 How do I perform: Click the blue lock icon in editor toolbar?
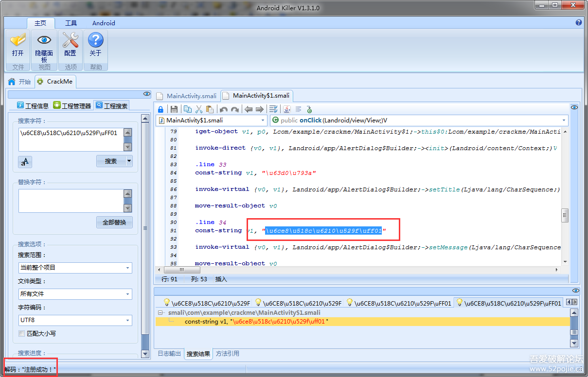point(160,109)
